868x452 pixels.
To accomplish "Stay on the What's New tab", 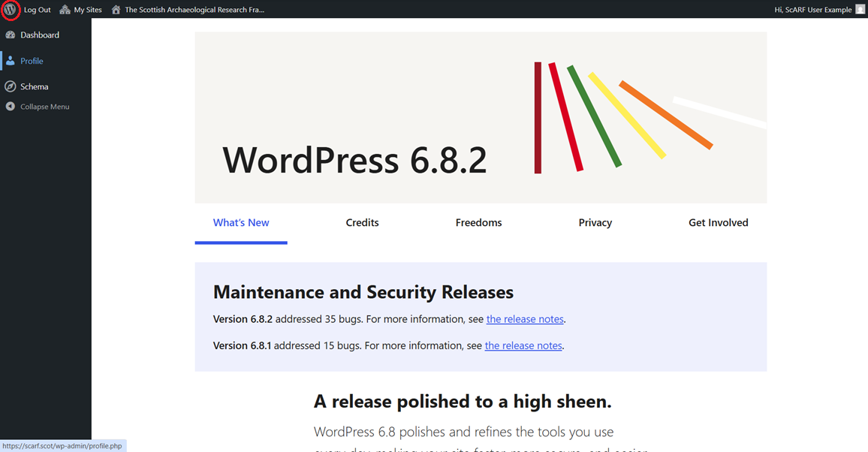I will pos(241,222).
